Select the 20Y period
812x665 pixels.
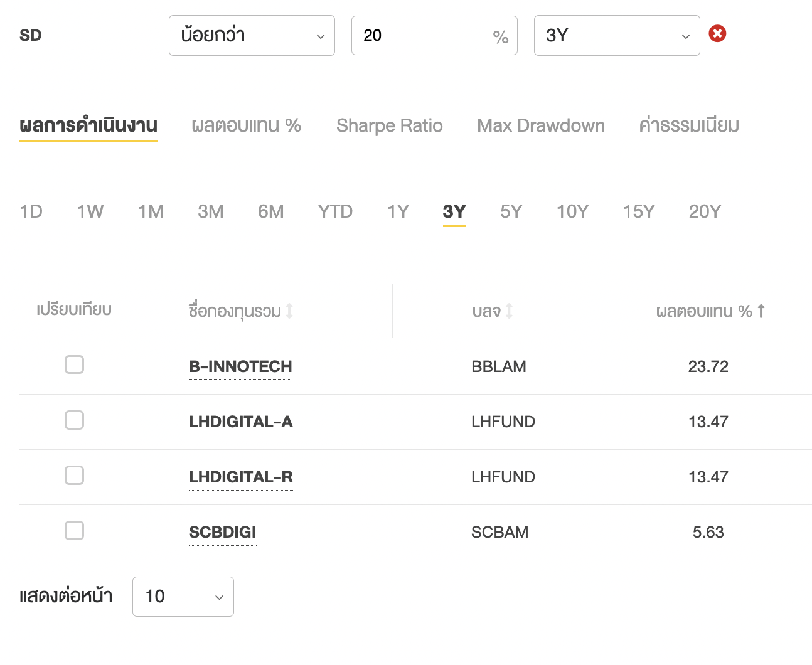705,211
